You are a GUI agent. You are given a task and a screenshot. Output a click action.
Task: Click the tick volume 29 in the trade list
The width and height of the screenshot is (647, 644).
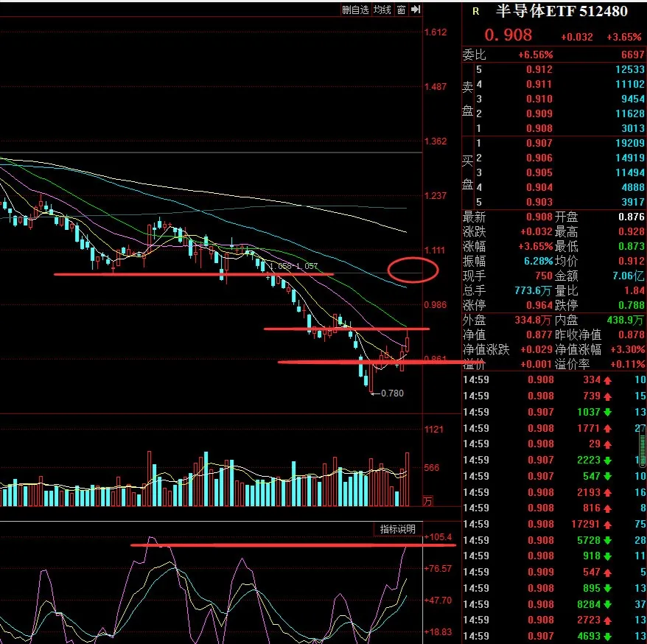tap(595, 444)
